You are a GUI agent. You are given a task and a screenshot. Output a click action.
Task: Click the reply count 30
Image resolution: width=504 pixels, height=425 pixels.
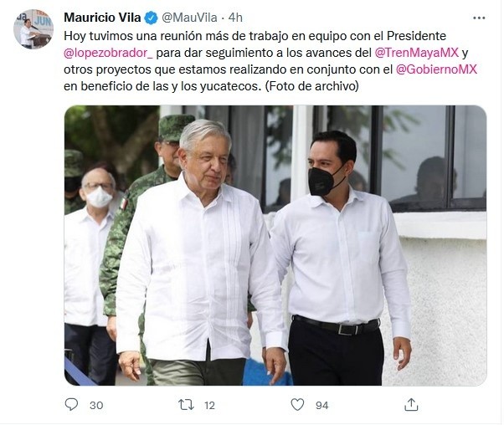click(96, 406)
